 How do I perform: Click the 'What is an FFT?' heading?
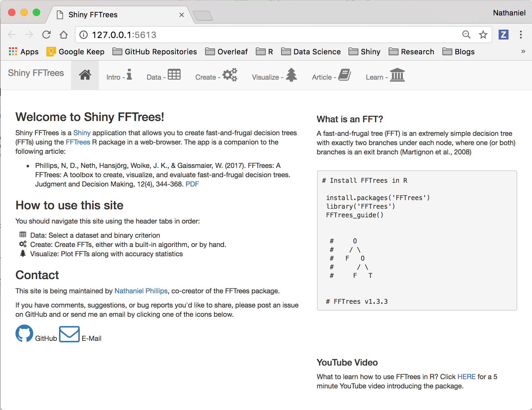click(x=350, y=119)
